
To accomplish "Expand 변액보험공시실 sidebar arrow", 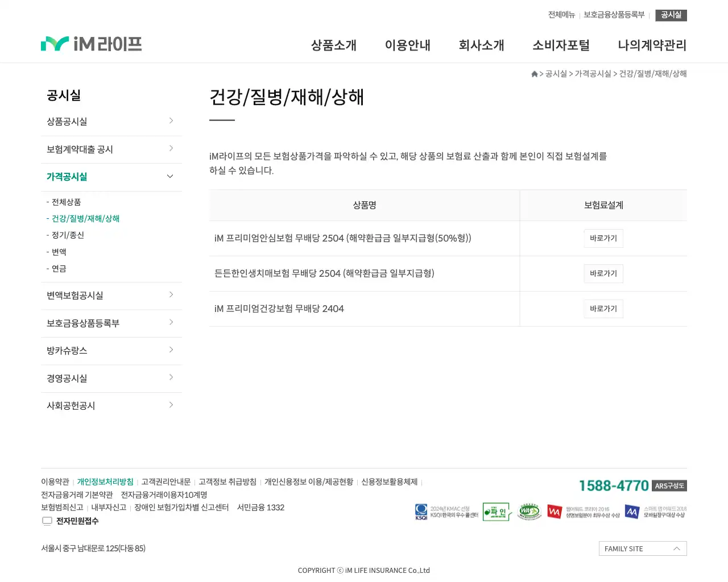I will pyautogui.click(x=171, y=294).
